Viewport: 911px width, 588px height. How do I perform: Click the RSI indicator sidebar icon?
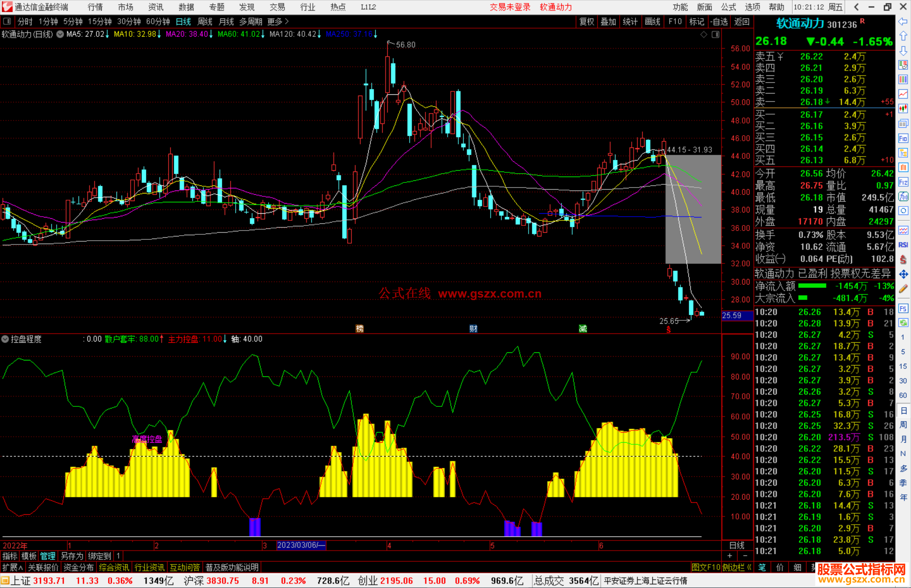[903, 245]
